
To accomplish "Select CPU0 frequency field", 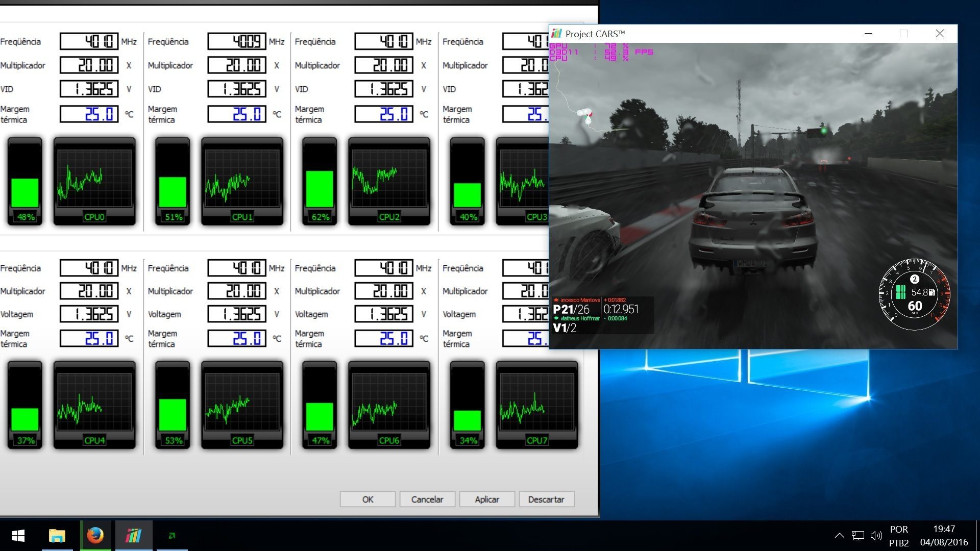I will click(x=89, y=41).
